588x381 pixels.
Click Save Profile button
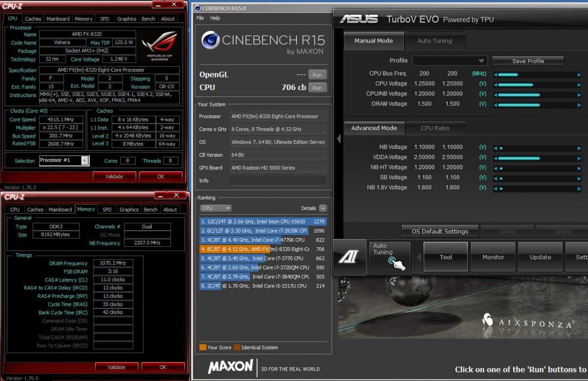(528, 61)
